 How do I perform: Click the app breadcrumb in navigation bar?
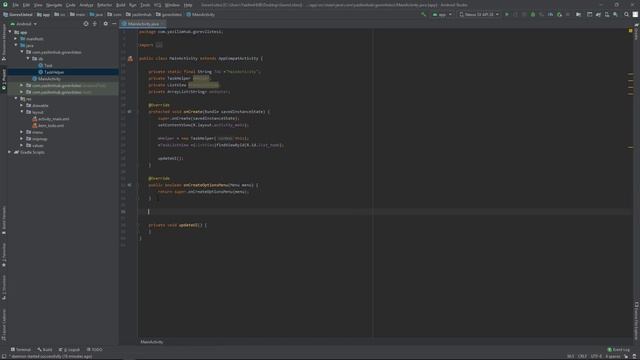click(x=43, y=15)
